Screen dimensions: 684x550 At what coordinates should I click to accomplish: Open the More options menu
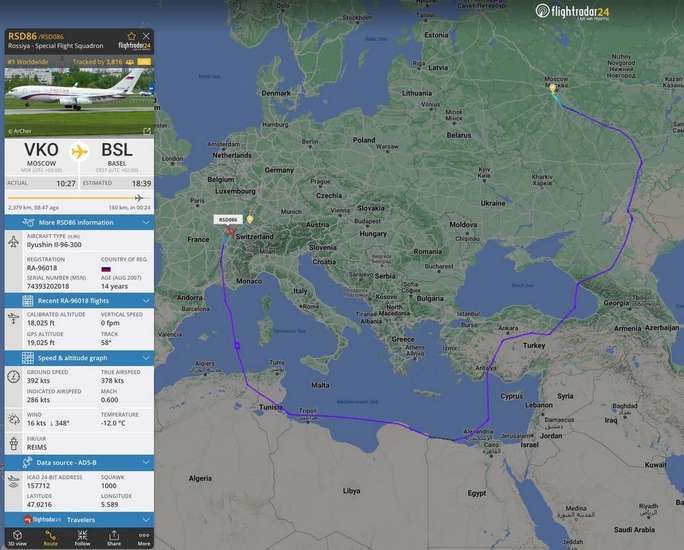(144, 537)
